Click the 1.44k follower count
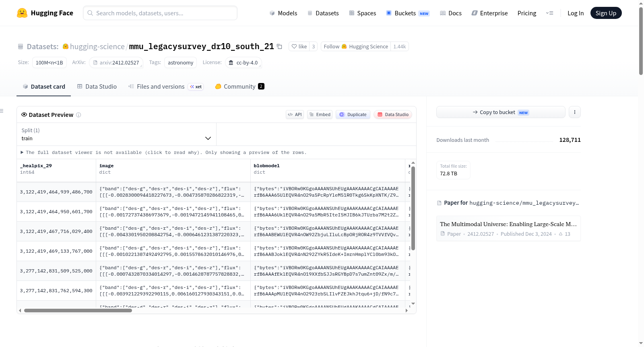 [x=400, y=46]
